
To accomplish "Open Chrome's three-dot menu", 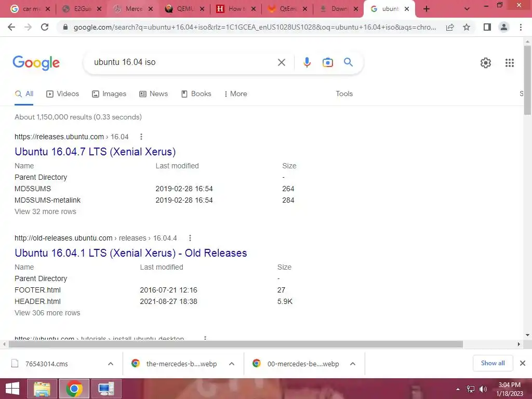I will pos(521,27).
